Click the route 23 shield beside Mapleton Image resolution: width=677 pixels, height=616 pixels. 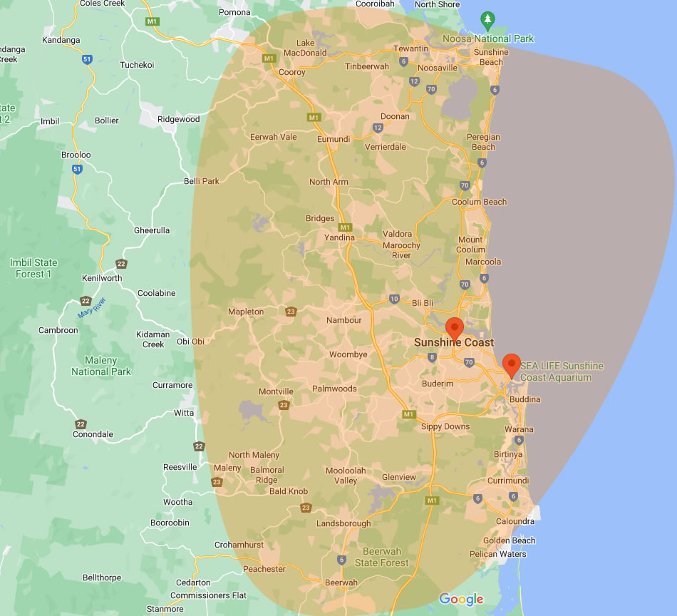[x=291, y=312]
